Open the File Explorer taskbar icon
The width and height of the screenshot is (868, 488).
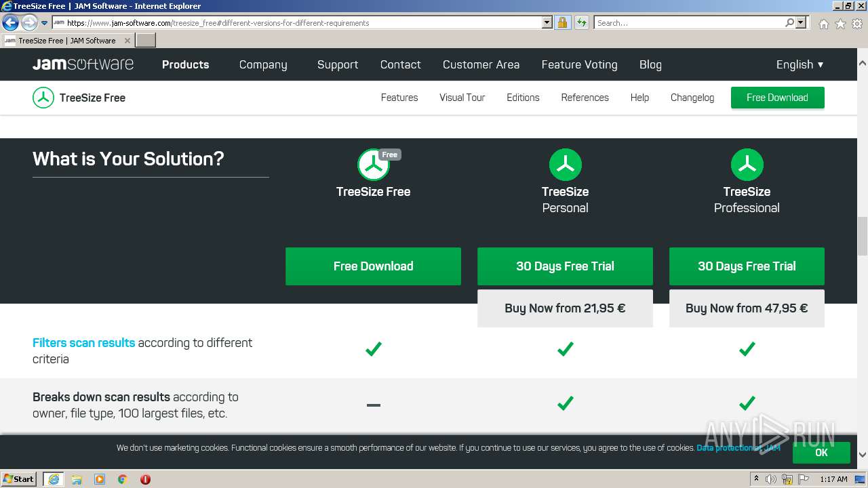tap(77, 479)
